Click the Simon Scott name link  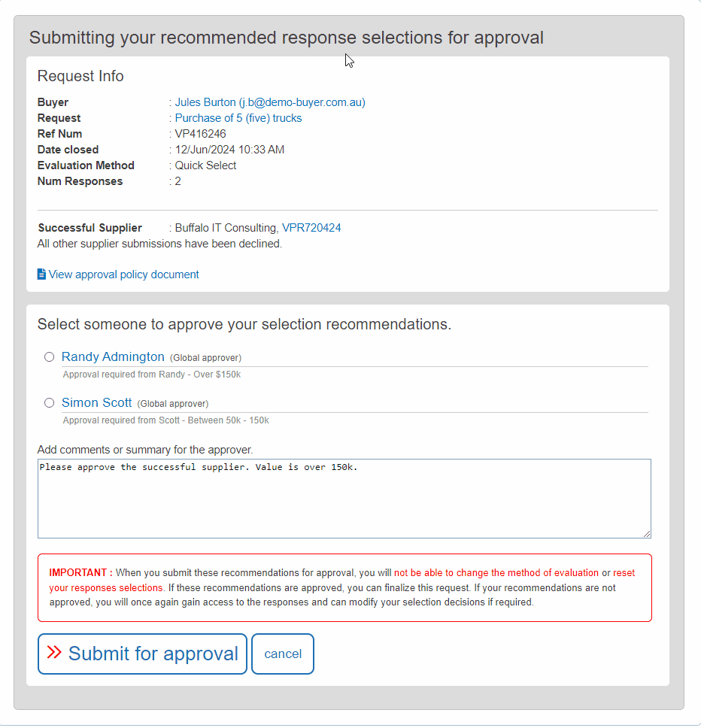pyautogui.click(x=96, y=402)
